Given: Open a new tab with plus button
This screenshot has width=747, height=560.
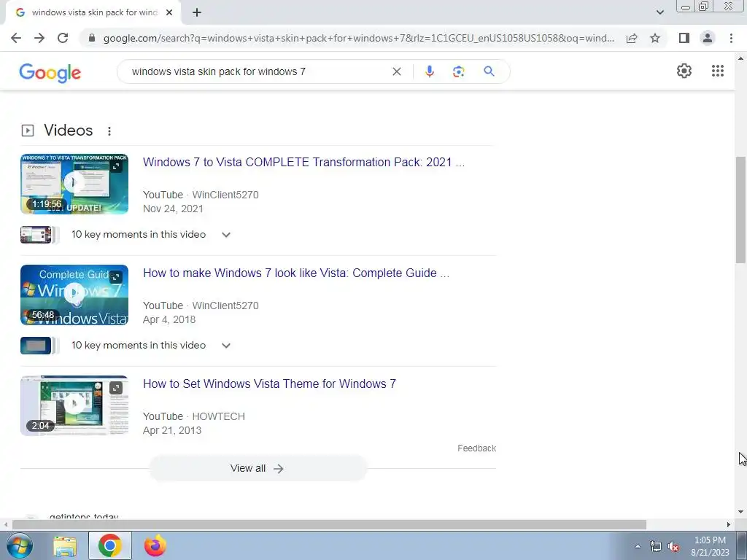Looking at the screenshot, I should pos(197,13).
